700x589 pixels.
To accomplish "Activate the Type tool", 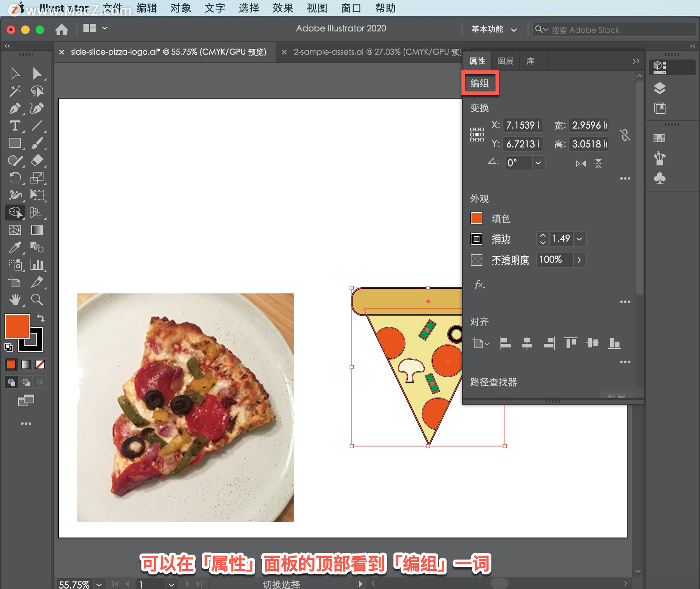I will click(15, 126).
